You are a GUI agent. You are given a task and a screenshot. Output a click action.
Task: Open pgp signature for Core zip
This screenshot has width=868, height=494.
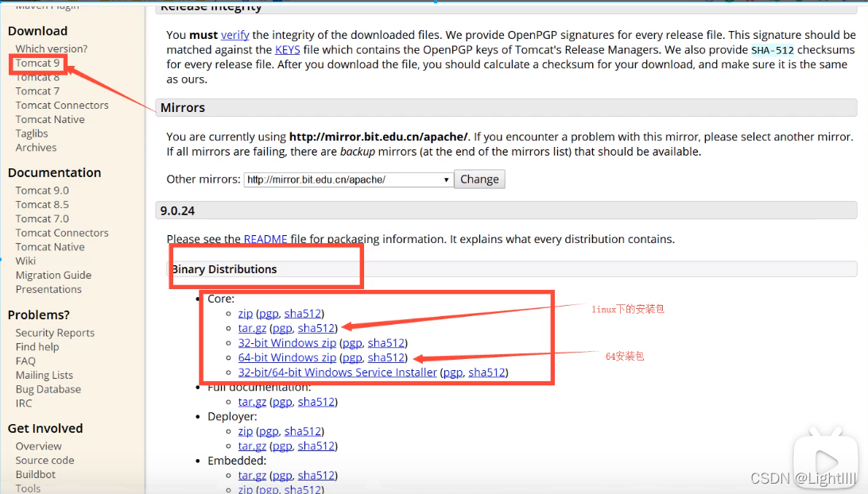coord(269,314)
